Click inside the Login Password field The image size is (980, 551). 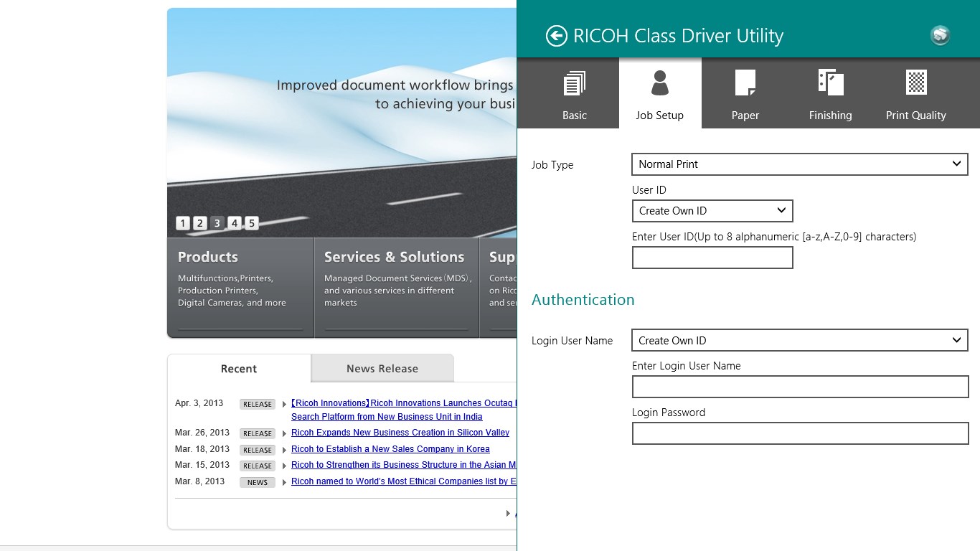point(800,433)
